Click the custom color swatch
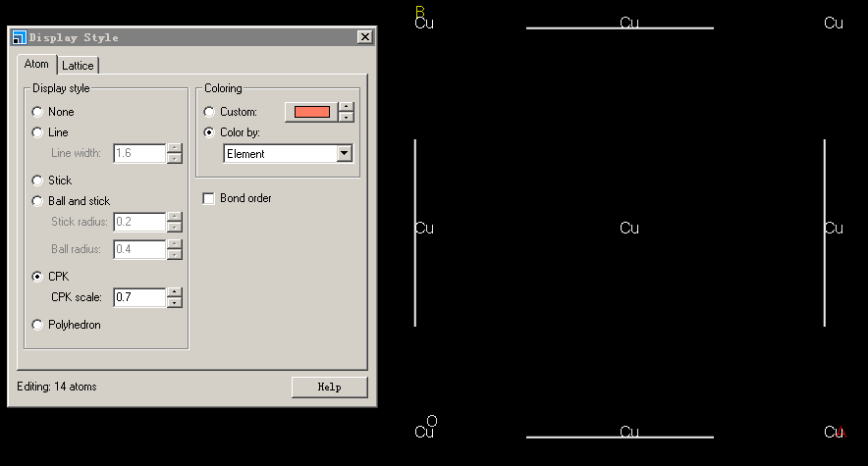This screenshot has width=868, height=466. (312, 112)
